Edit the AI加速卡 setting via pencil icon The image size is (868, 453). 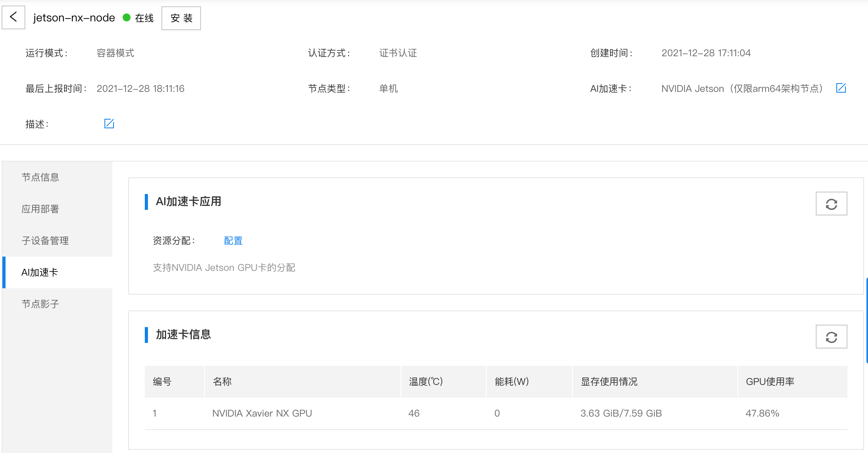tap(841, 88)
